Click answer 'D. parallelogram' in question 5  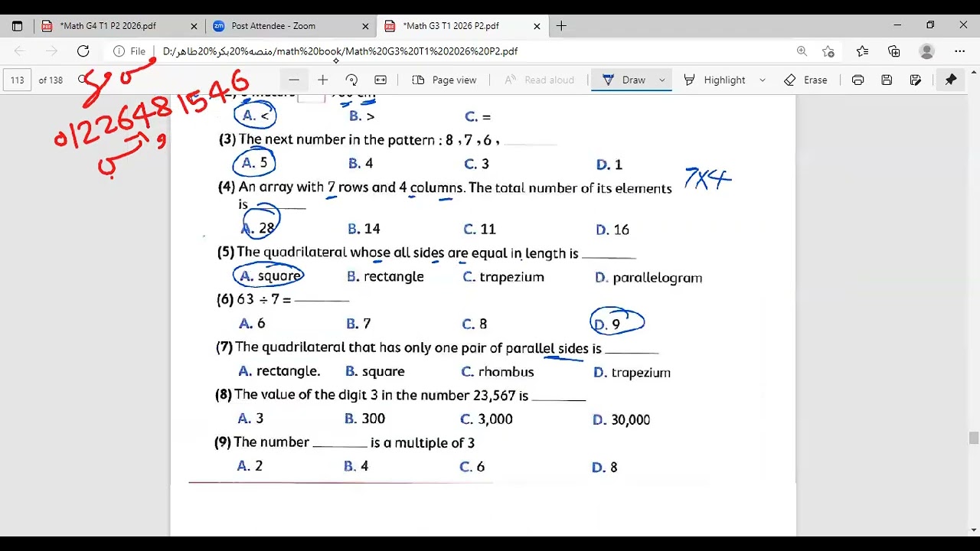648,278
